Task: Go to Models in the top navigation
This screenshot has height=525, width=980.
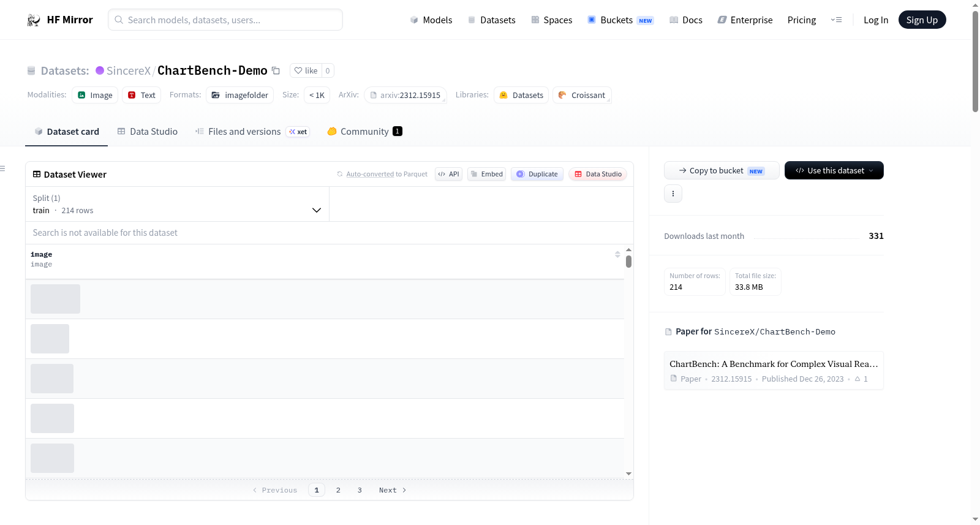Action: click(x=431, y=20)
